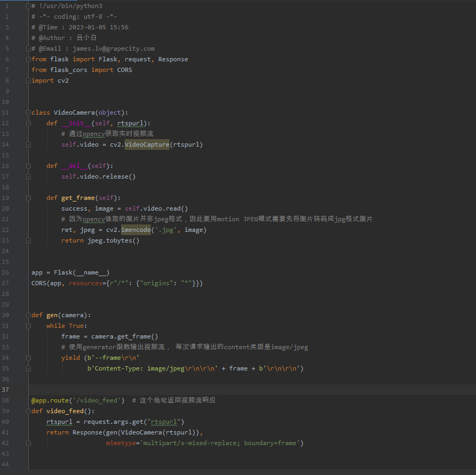Click line number 14 in the gutter
Image resolution: width=476 pixels, height=475 pixels.
coord(5,144)
